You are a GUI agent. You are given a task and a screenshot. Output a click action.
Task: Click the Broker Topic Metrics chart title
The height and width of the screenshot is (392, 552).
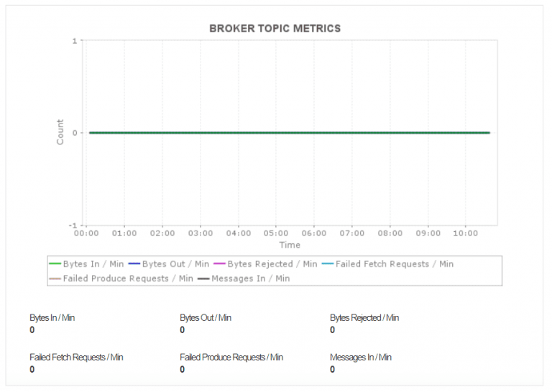(x=275, y=29)
